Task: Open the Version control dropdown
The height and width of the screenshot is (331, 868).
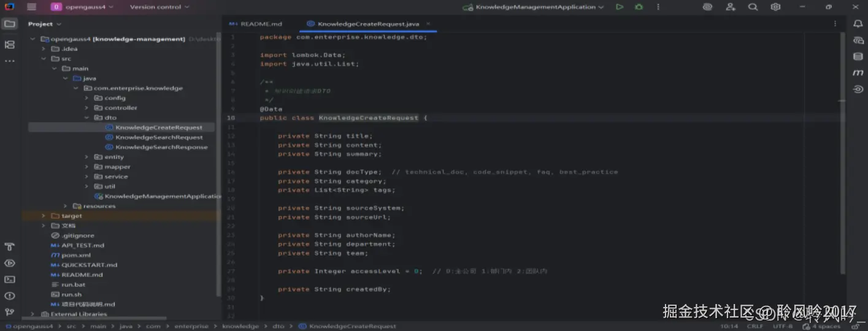Action: pos(159,7)
